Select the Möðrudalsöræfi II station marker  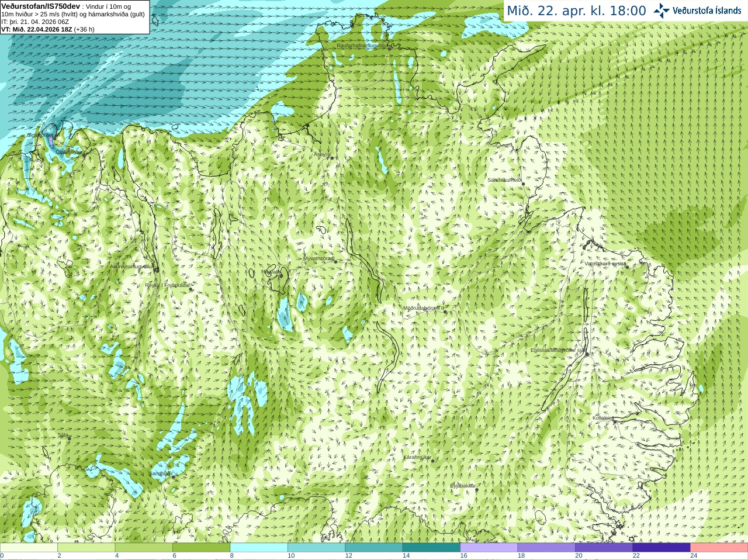click(x=445, y=312)
